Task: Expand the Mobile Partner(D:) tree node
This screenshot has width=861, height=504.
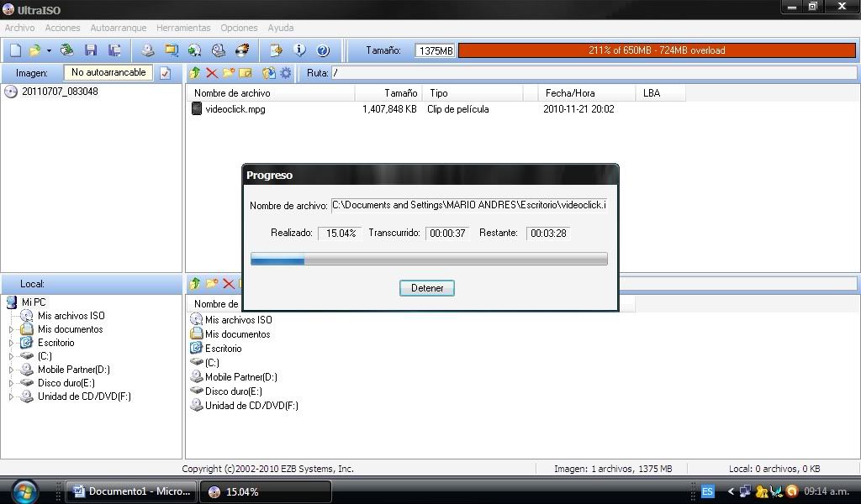Action: (11, 370)
